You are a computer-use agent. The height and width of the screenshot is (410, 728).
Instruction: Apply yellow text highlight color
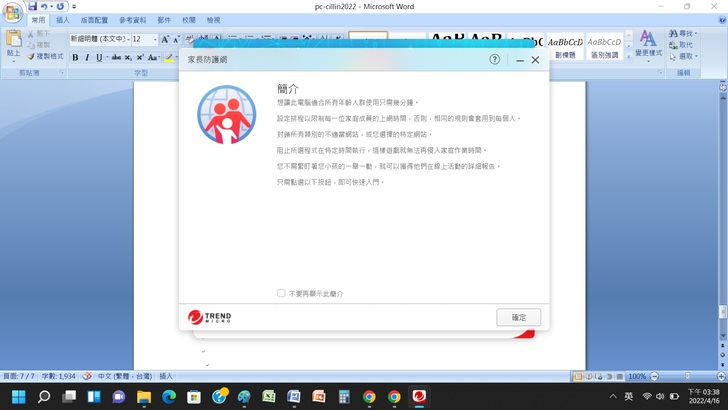tap(169, 58)
